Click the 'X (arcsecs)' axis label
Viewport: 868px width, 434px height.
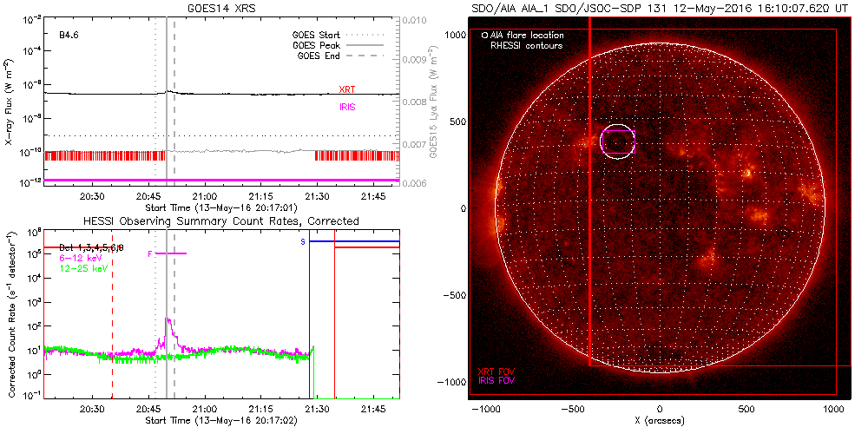tap(660, 420)
